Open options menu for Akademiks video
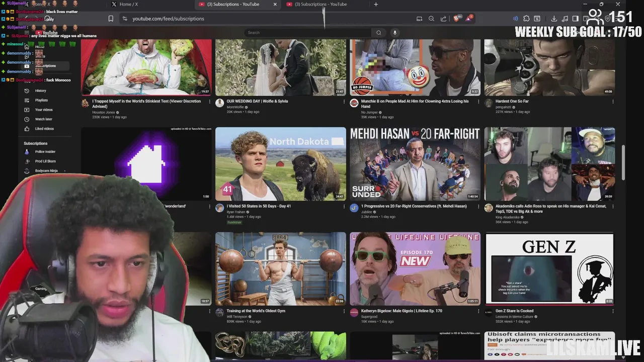The height and width of the screenshot is (362, 644). tap(613, 206)
